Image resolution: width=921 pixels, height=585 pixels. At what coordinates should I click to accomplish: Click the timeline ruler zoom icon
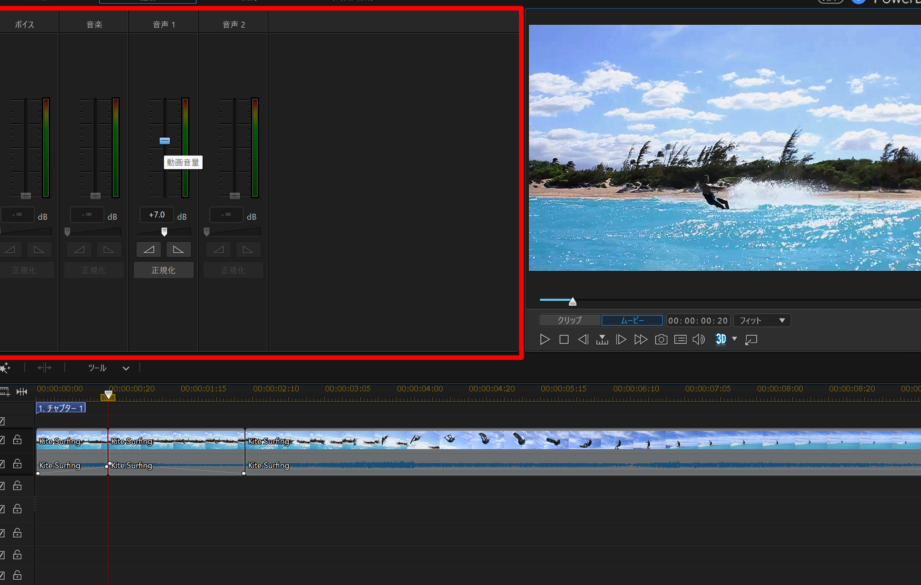[x=5, y=391]
